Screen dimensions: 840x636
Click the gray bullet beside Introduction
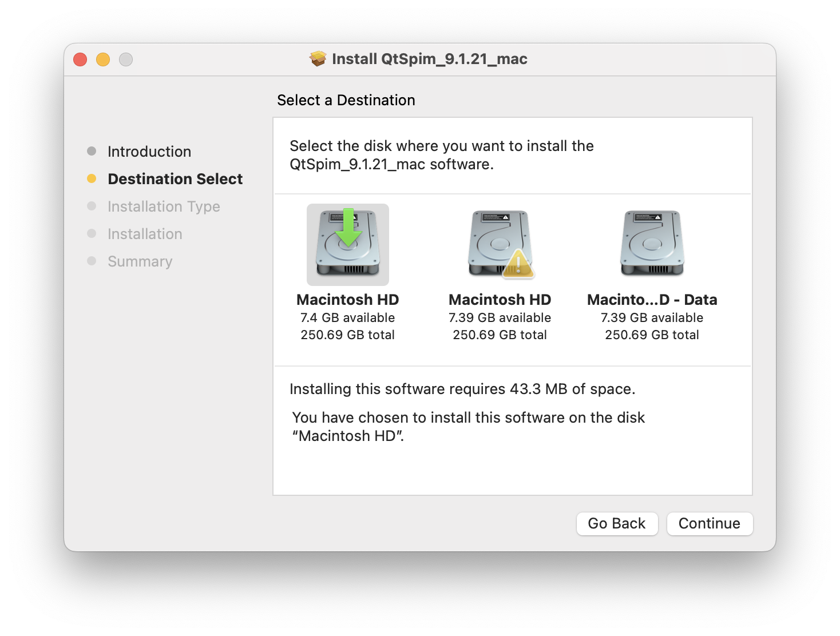click(92, 151)
